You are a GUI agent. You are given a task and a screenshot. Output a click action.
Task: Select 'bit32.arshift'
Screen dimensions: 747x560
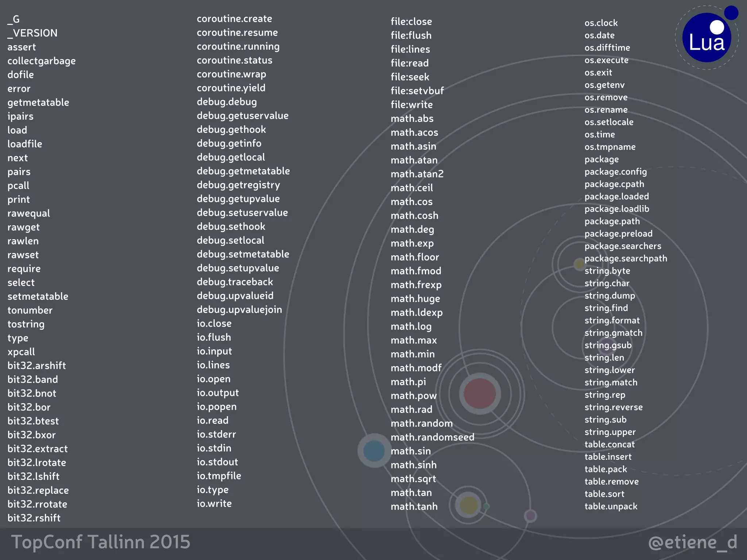37,366
